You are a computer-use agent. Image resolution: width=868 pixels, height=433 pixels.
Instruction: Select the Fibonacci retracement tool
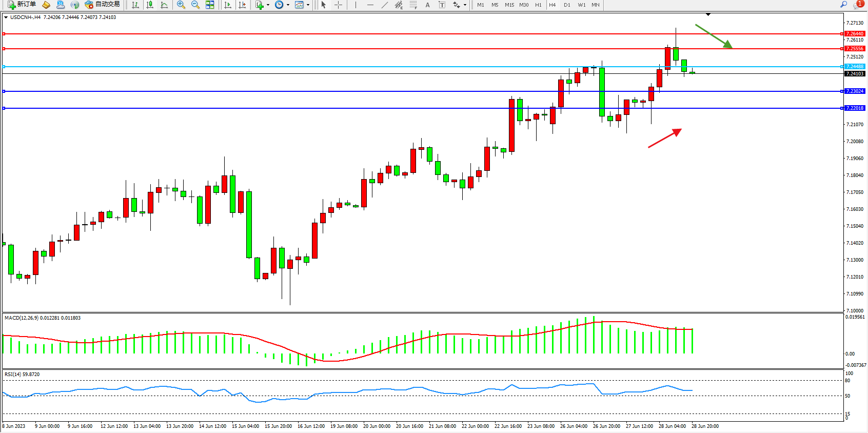pyautogui.click(x=413, y=5)
